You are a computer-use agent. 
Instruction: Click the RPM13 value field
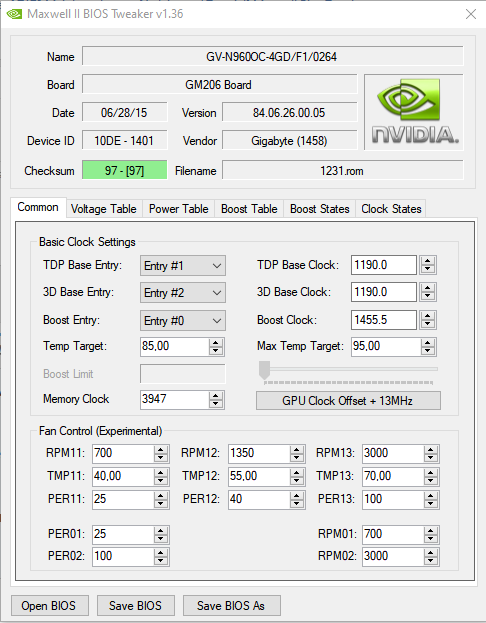click(393, 453)
